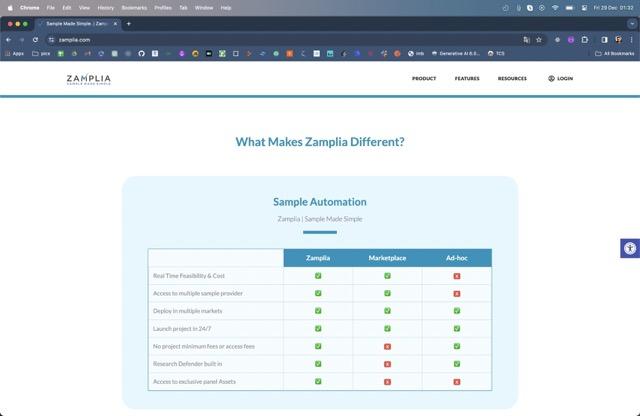Image resolution: width=640 pixels, height=416 pixels.
Task: Open the Apple menu
Action: (10, 8)
